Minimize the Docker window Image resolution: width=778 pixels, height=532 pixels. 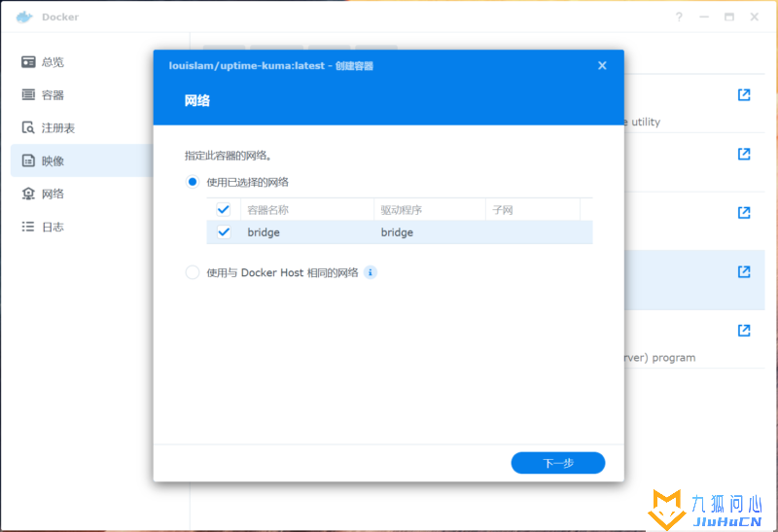(704, 17)
